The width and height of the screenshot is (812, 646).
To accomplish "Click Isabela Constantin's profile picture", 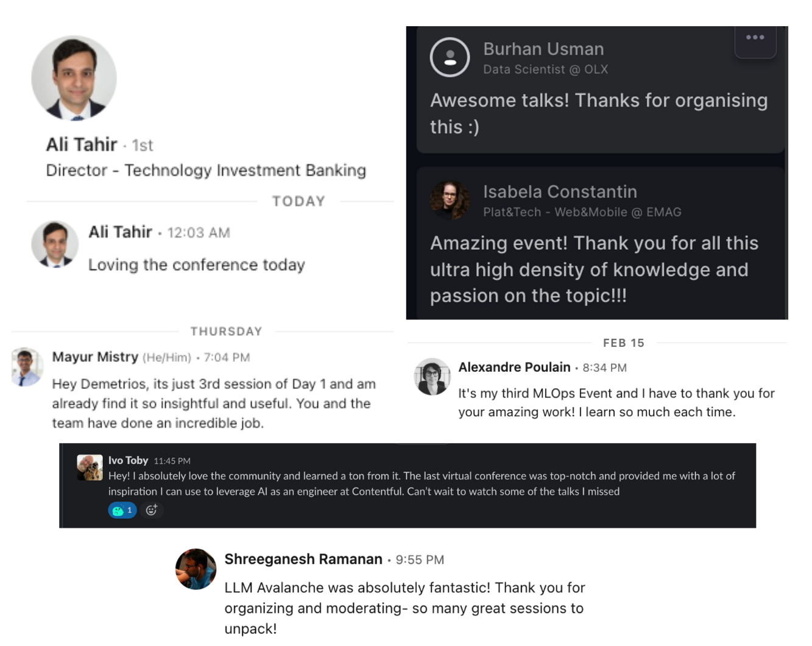I will click(450, 200).
